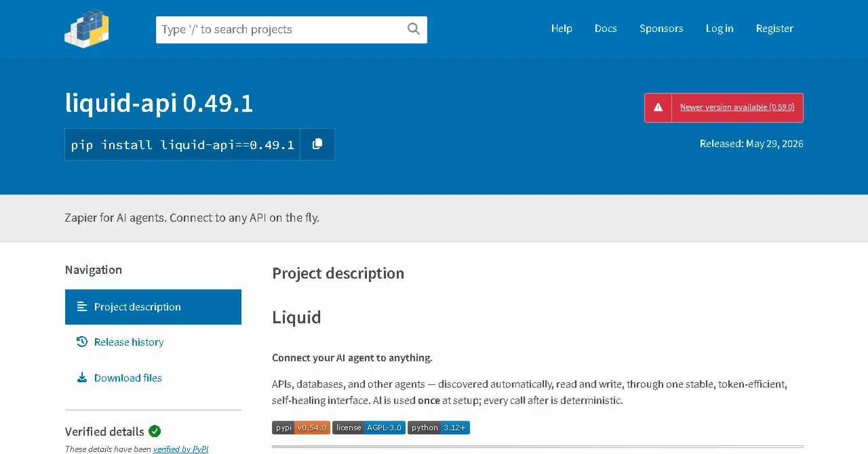Click Connect your AI agent to anything text
The height and width of the screenshot is (454, 868).
pos(352,358)
